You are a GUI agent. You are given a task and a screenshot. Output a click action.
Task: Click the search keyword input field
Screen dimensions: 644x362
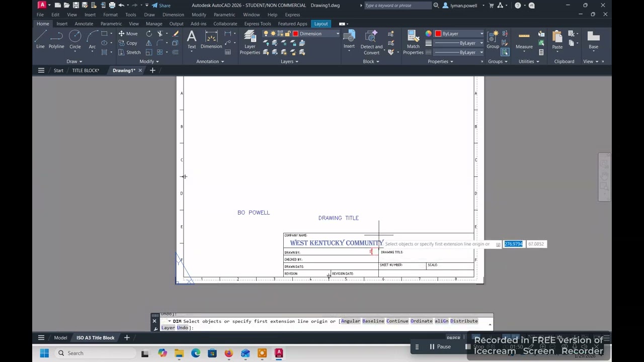[397, 6]
